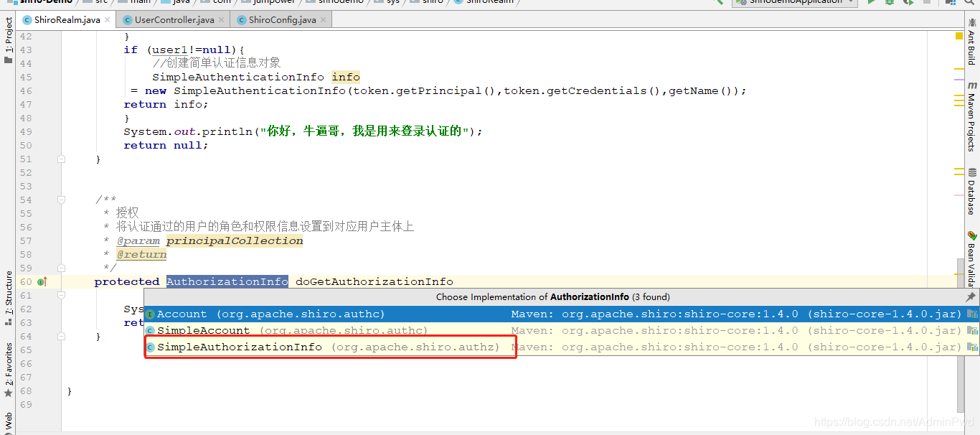Open the 1: Project tool window
This screenshot has height=435, width=980.
[8, 41]
